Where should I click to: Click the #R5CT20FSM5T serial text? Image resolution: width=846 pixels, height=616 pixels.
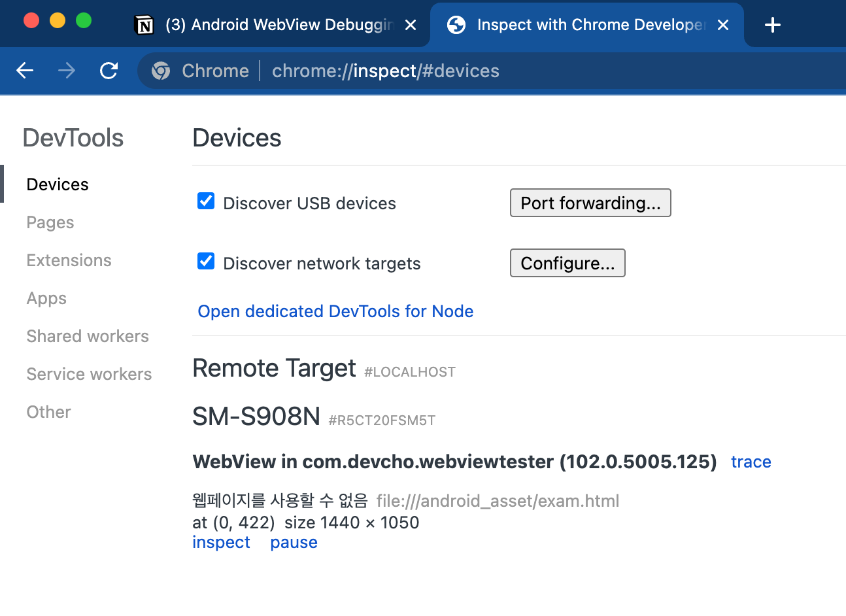coord(382,420)
